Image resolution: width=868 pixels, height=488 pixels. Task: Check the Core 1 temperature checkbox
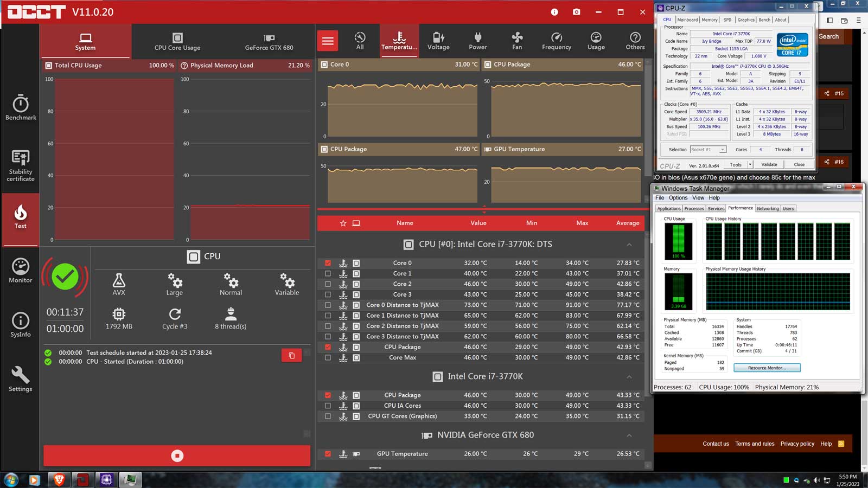[328, 274]
